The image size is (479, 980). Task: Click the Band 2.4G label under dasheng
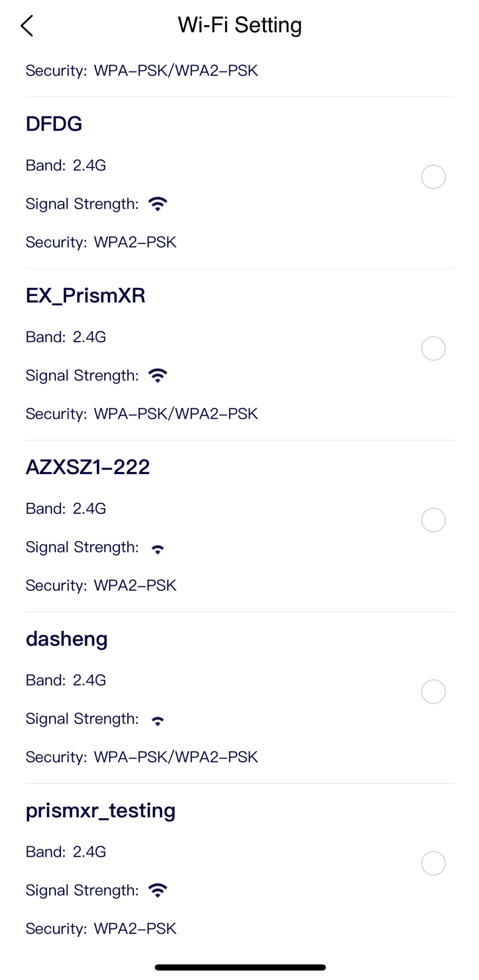(x=66, y=680)
